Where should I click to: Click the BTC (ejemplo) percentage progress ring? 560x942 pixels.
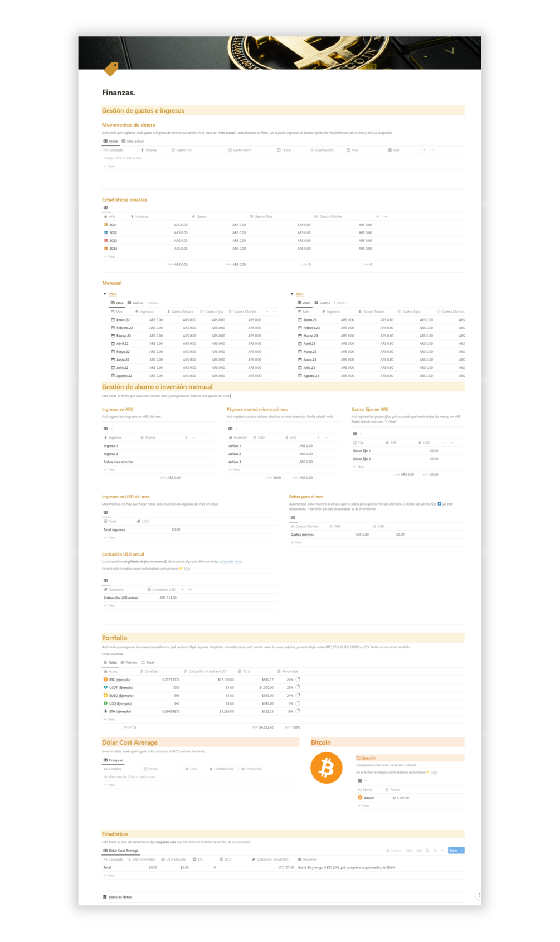click(x=298, y=679)
